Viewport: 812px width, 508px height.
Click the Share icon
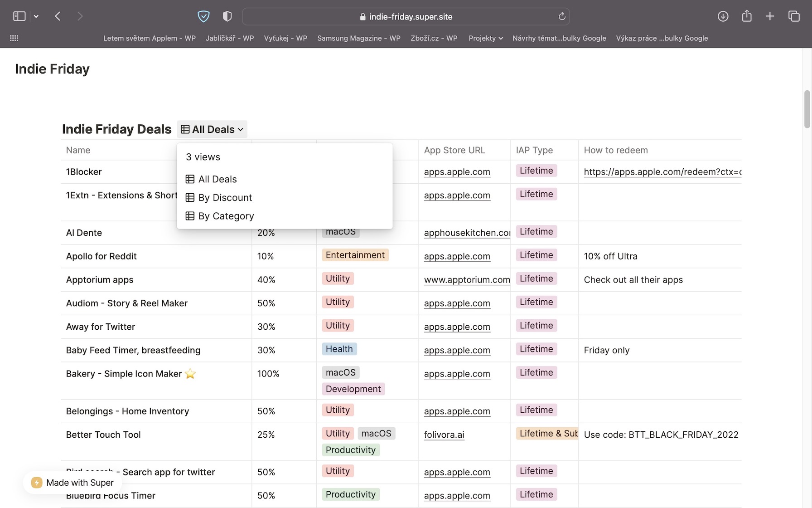[x=746, y=16]
